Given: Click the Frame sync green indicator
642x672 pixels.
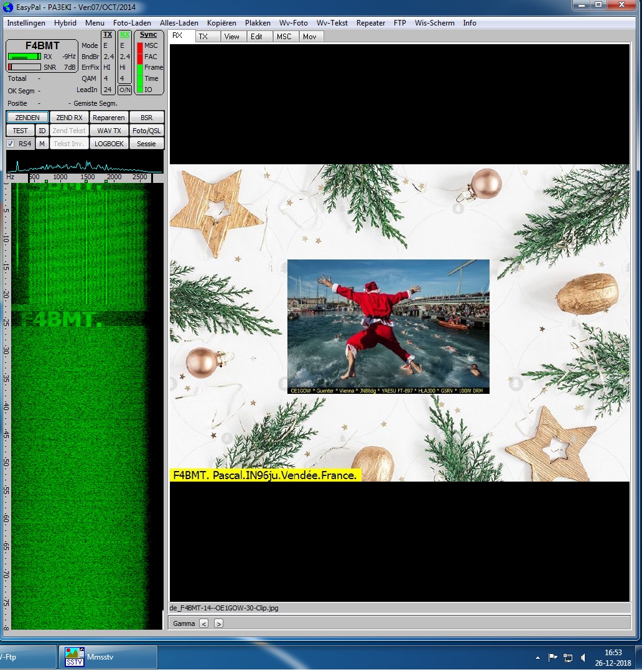Looking at the screenshot, I should pyautogui.click(x=140, y=68).
